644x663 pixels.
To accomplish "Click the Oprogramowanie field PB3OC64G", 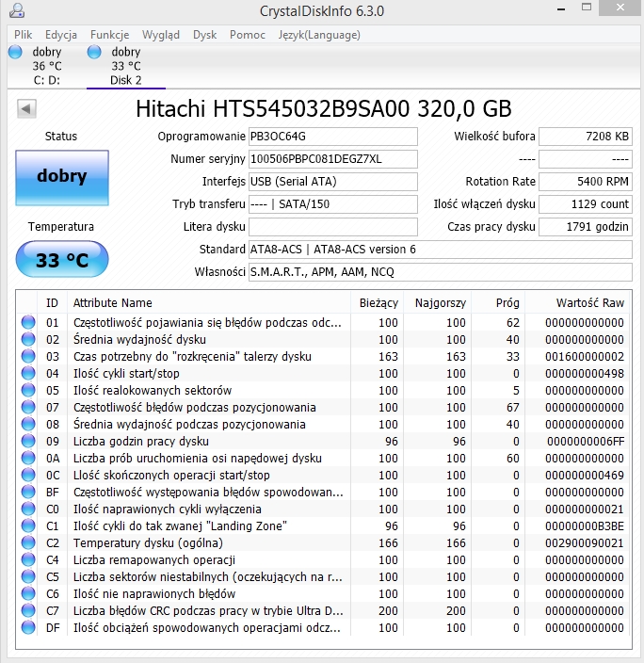I will coord(332,137).
